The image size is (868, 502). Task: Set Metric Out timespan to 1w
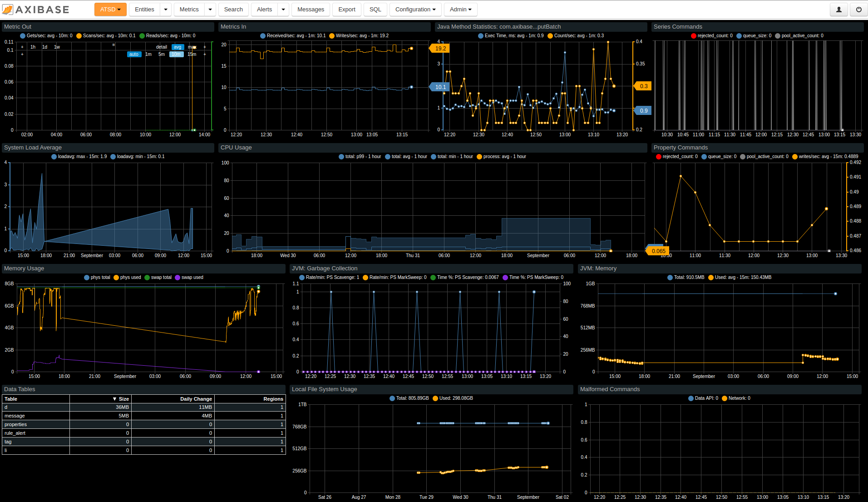[57, 47]
